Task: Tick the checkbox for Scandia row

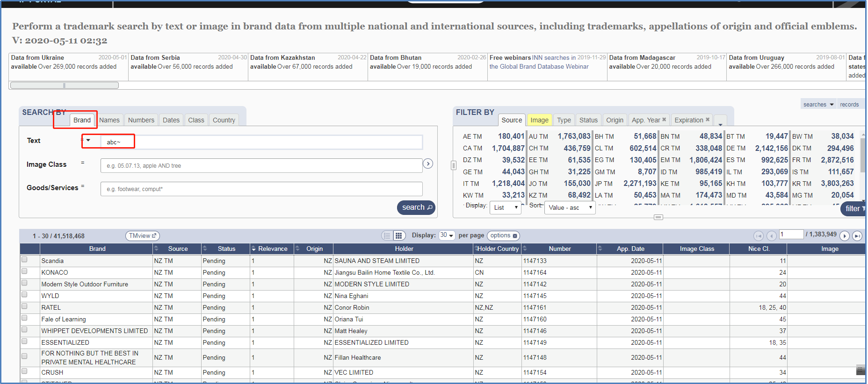Action: tap(24, 260)
